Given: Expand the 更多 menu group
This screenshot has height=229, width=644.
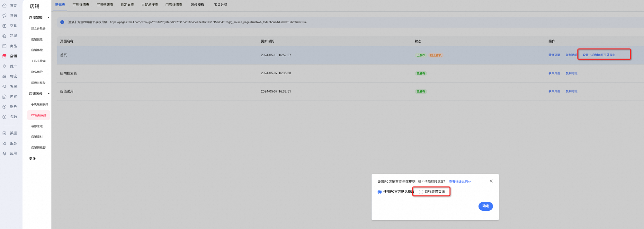Looking at the screenshot, I should point(32,159).
